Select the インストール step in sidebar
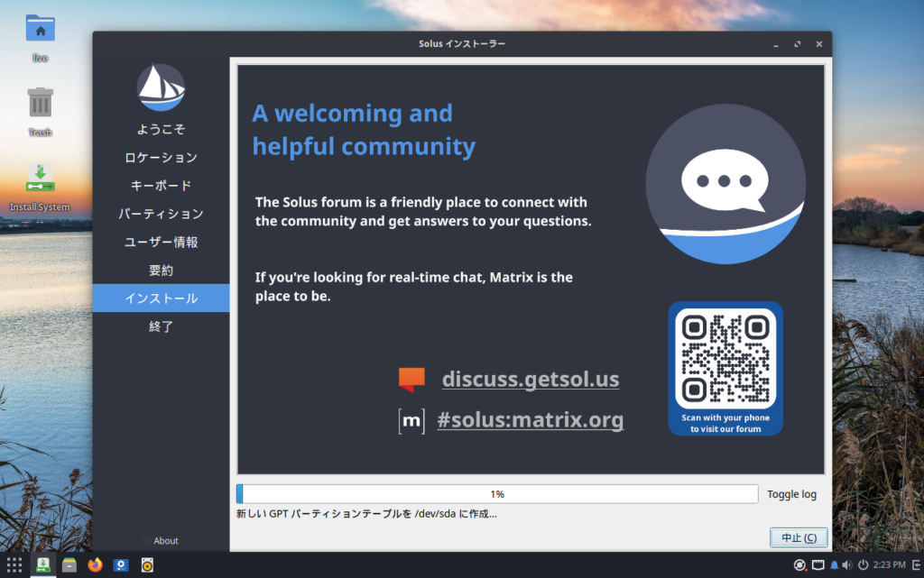 pos(161,298)
